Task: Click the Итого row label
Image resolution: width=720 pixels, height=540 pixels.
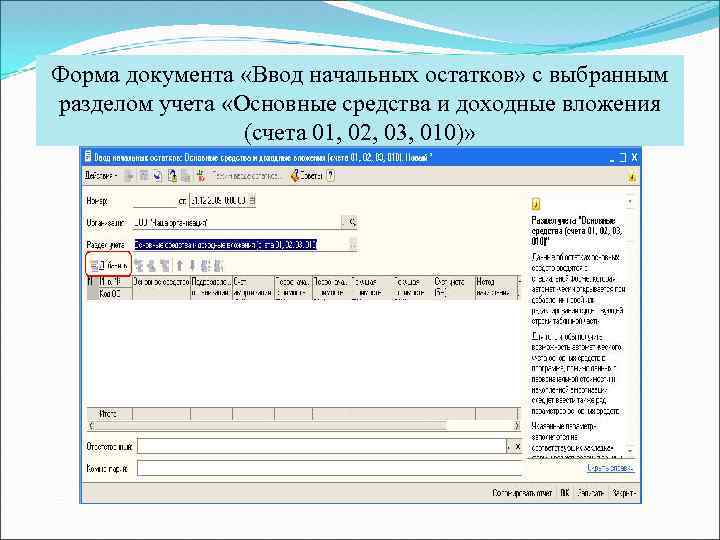Action: pos(109,414)
